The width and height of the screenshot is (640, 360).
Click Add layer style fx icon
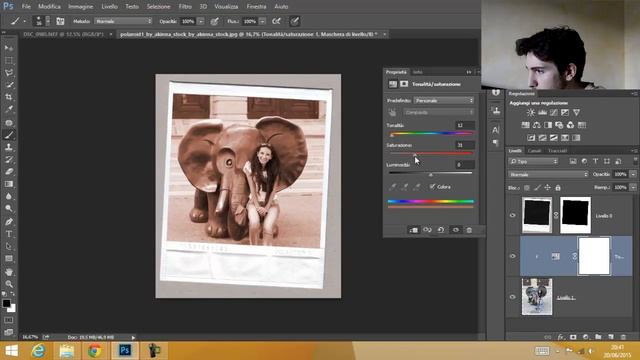pyautogui.click(x=561, y=337)
